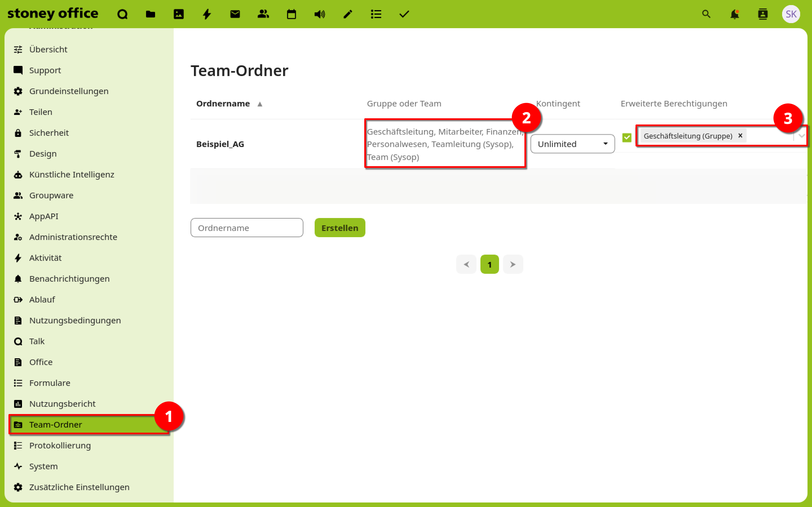Remove the Geschäftsleitung (Gruppe) tag

pyautogui.click(x=740, y=135)
